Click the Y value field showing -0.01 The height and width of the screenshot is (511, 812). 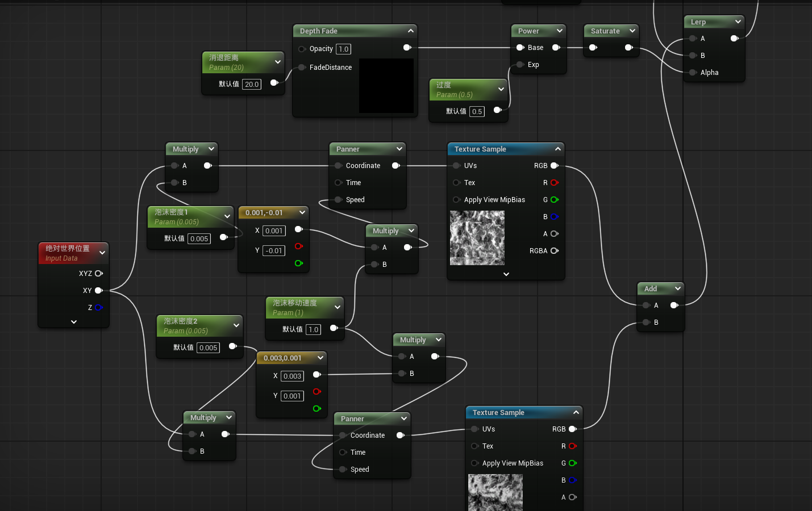tap(274, 251)
